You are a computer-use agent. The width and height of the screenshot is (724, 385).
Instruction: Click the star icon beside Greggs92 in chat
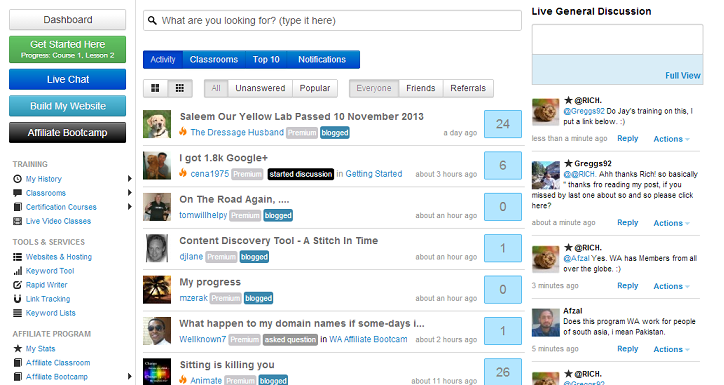coord(568,163)
